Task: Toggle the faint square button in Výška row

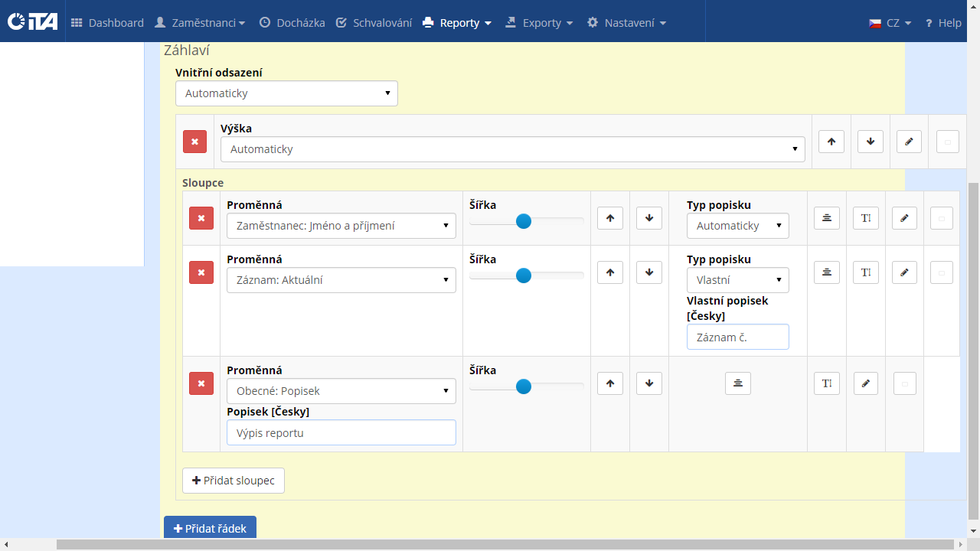Action: pos(948,142)
